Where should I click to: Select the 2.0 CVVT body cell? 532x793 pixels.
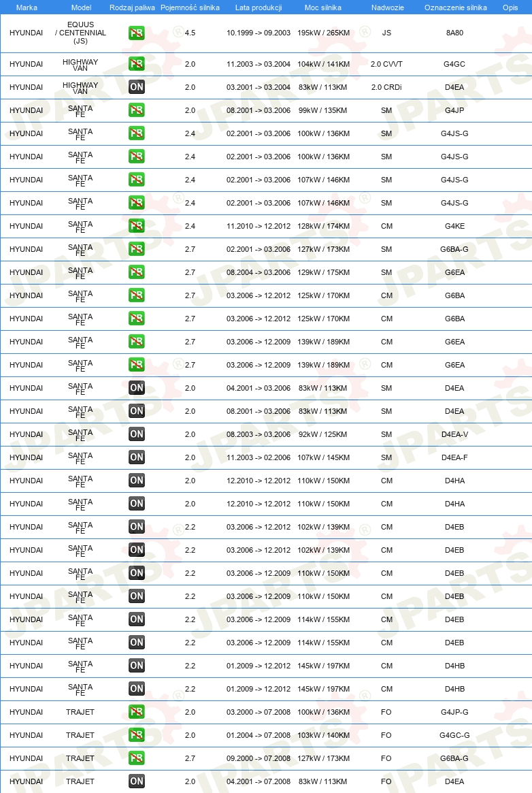pyautogui.click(x=386, y=64)
